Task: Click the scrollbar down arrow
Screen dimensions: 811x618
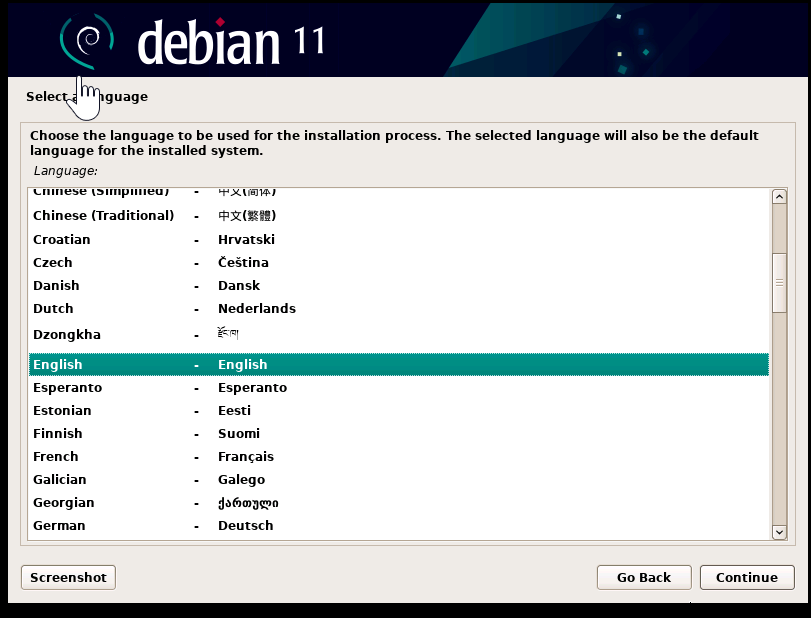Action: click(x=779, y=532)
